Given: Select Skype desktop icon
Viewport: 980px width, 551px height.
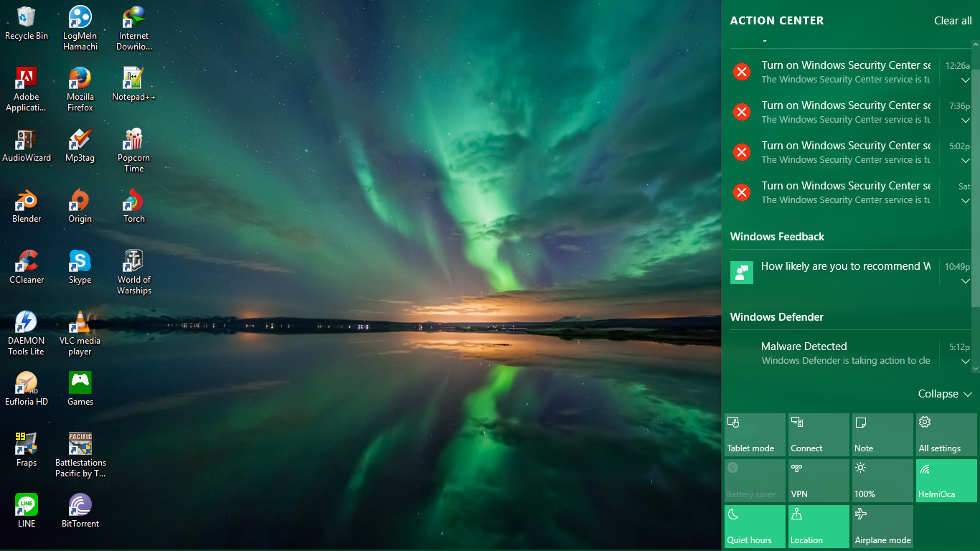Looking at the screenshot, I should tap(80, 267).
